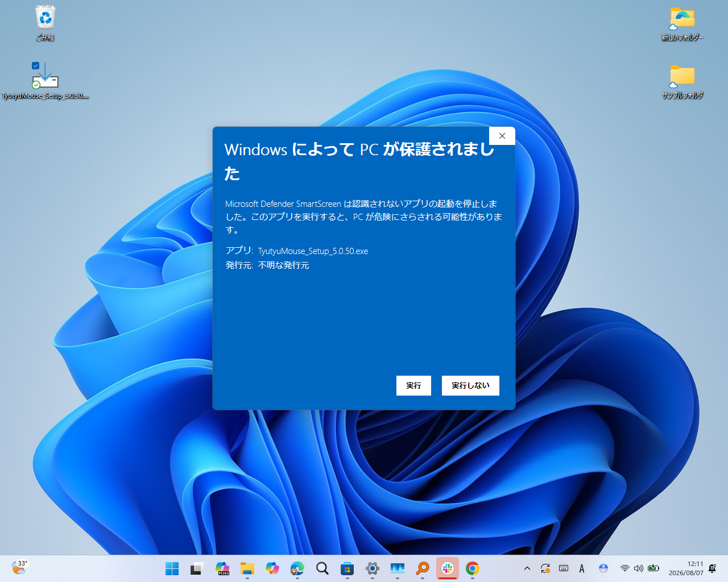
Task: Open the volume speaker tray icon
Action: pyautogui.click(x=638, y=568)
